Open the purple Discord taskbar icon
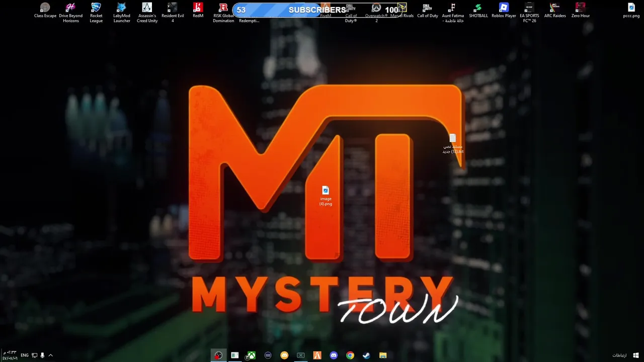This screenshot has height=362, width=644. click(334, 355)
